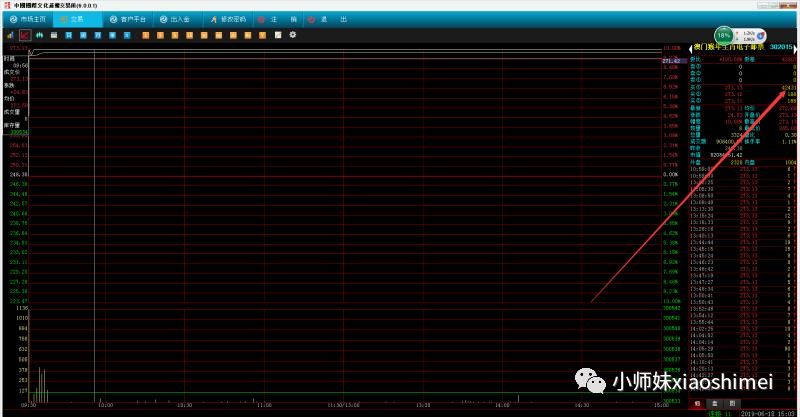The height and width of the screenshot is (417, 800).
Task: Click the last orange square toolbar icon
Action: coord(263,36)
